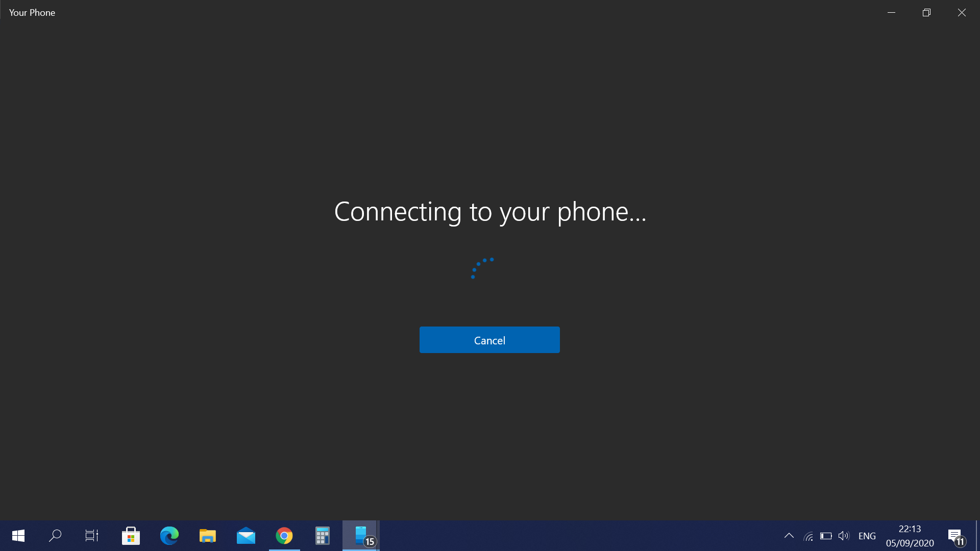980x551 pixels.
Task: Close the Your Phone window
Action: pos(962,12)
